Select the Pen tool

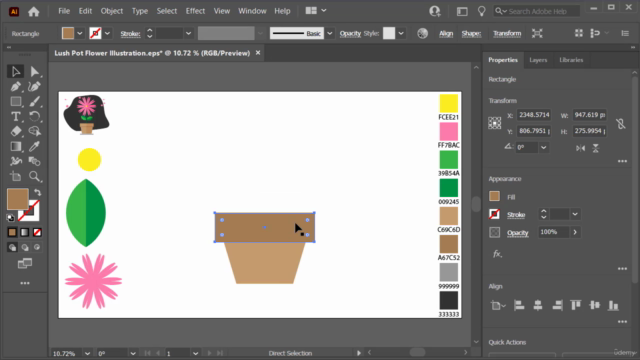click(x=16, y=87)
